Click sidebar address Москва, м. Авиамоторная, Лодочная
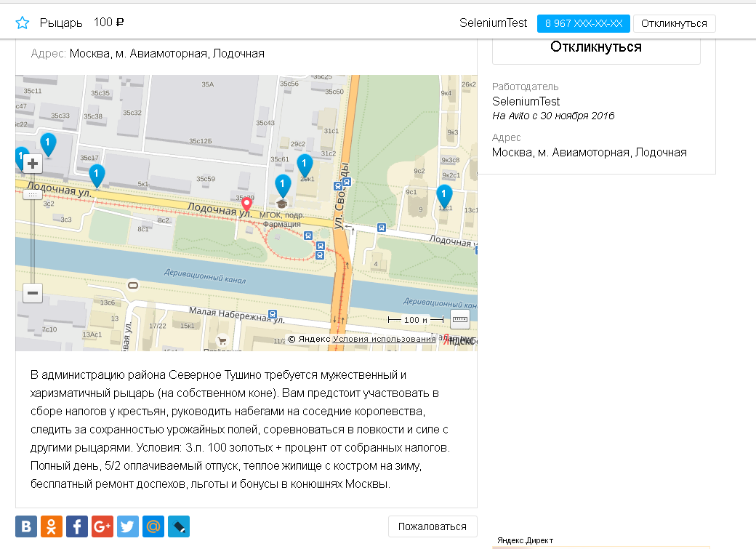 point(590,153)
